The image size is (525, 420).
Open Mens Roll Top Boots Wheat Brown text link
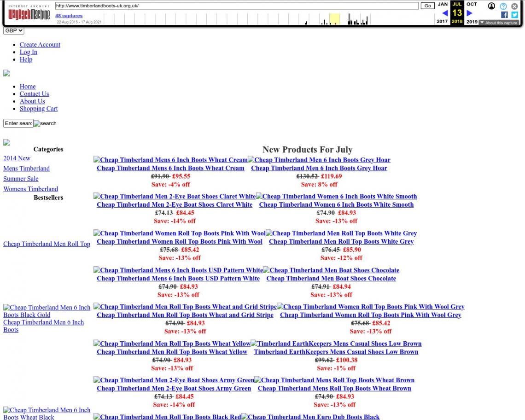334,388
